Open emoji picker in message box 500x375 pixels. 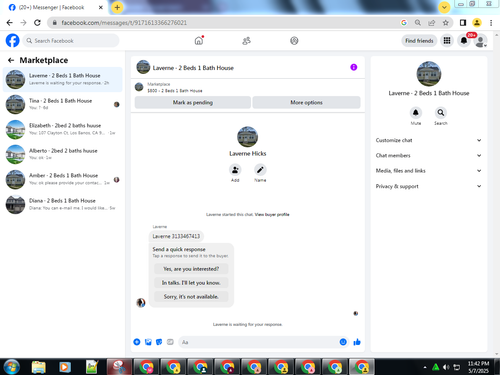tap(343, 342)
